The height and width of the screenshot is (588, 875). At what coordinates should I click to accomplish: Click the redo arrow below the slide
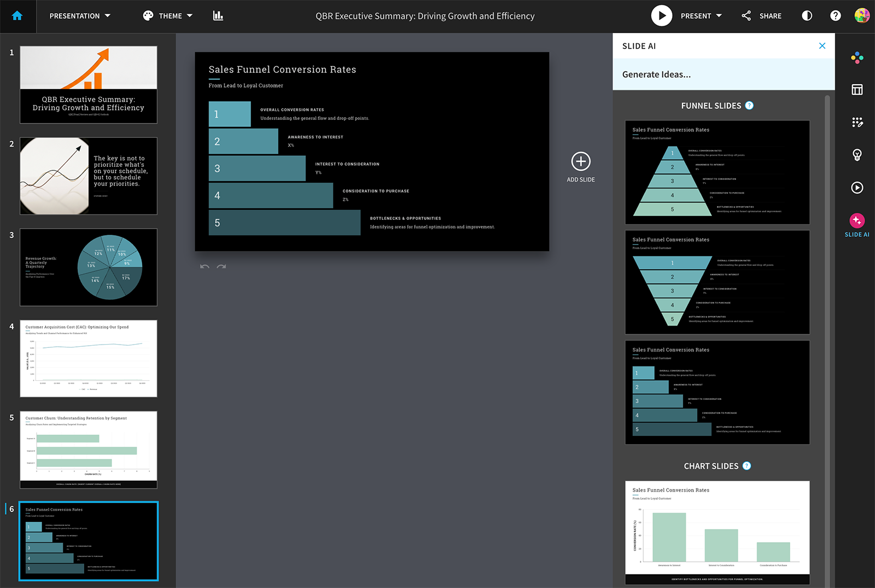[221, 267]
